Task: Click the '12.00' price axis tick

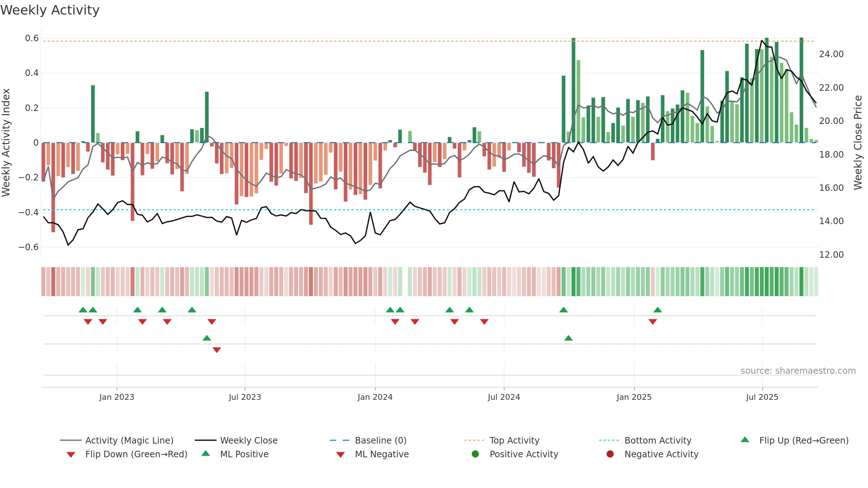Action: coord(831,255)
